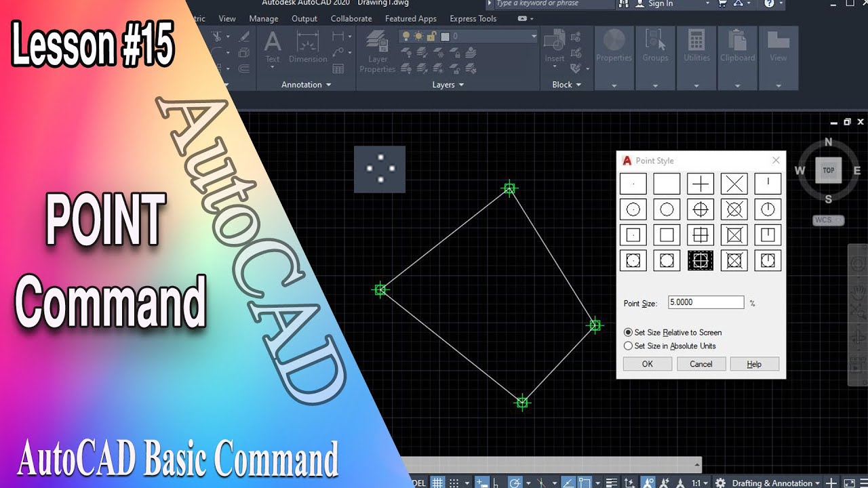Choose the single dot point style
This screenshot has height=488, width=868.
[633, 184]
